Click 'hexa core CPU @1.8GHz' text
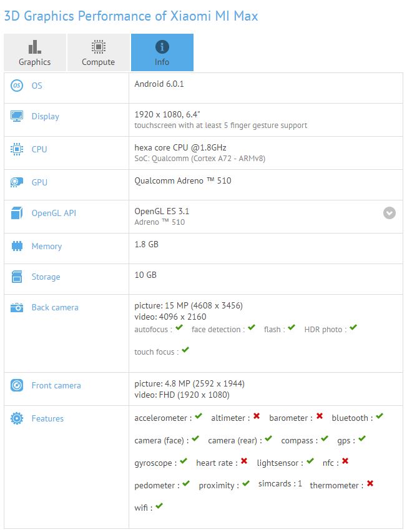407x532 pixels. (x=180, y=147)
